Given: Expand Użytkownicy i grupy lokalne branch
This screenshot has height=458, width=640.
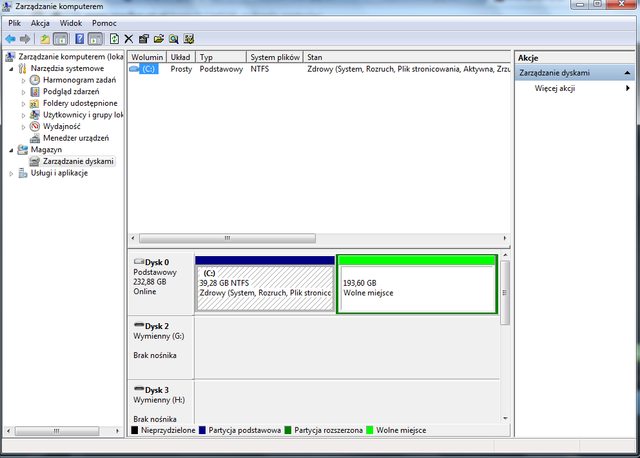Looking at the screenshot, I should tap(23, 115).
